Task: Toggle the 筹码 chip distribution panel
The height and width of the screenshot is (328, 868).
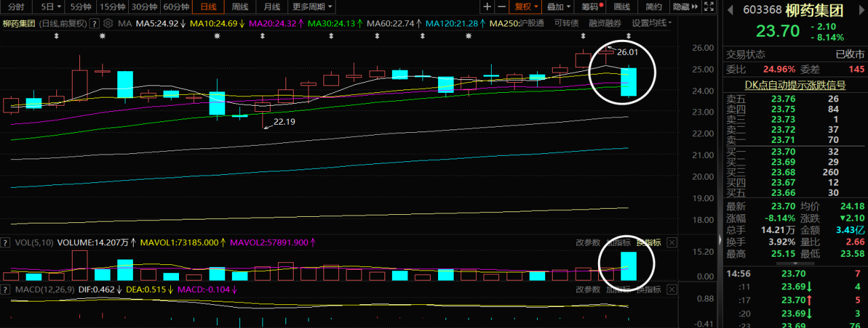Action: tap(591, 7)
